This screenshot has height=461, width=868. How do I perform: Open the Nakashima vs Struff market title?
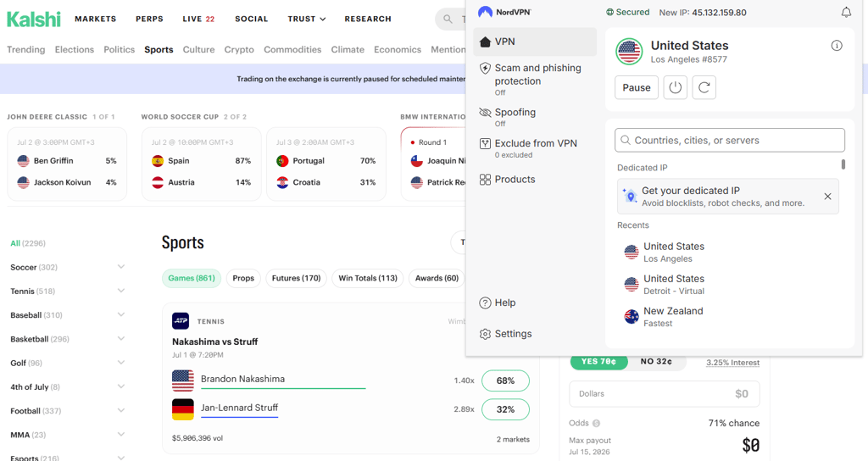pyautogui.click(x=214, y=342)
